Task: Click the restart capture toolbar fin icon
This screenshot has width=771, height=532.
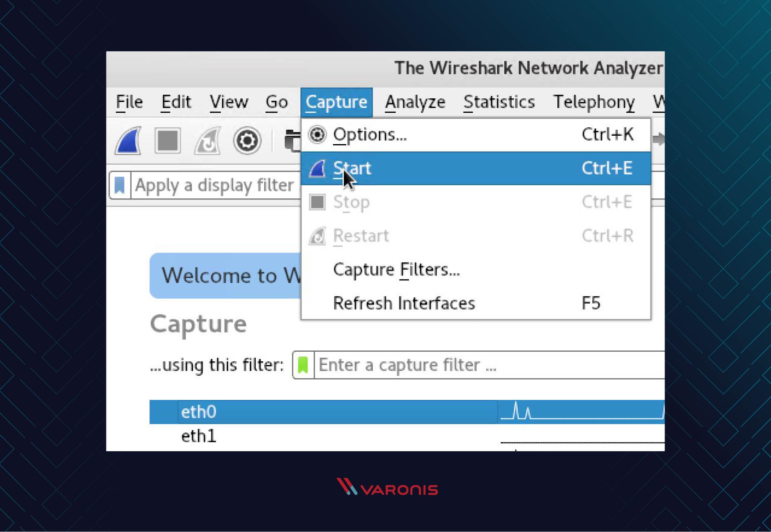Action: pos(208,141)
